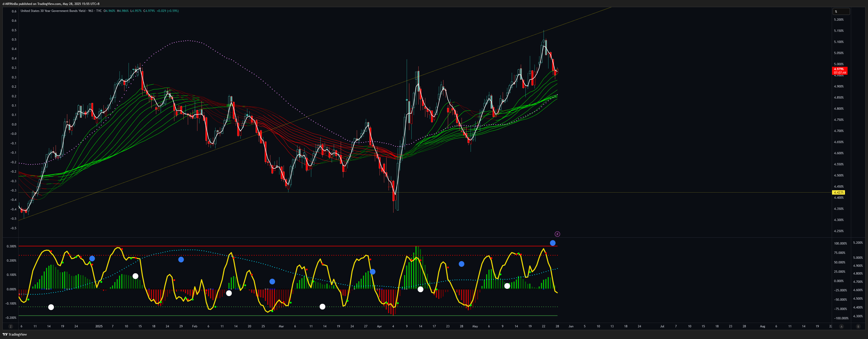868x339 pixels.
Task: Click the 100.000% oscillator axis label
Action: click(840, 243)
